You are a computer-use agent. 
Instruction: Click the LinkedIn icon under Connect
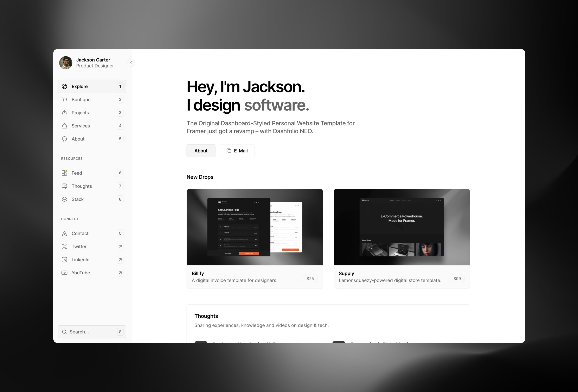pos(64,260)
